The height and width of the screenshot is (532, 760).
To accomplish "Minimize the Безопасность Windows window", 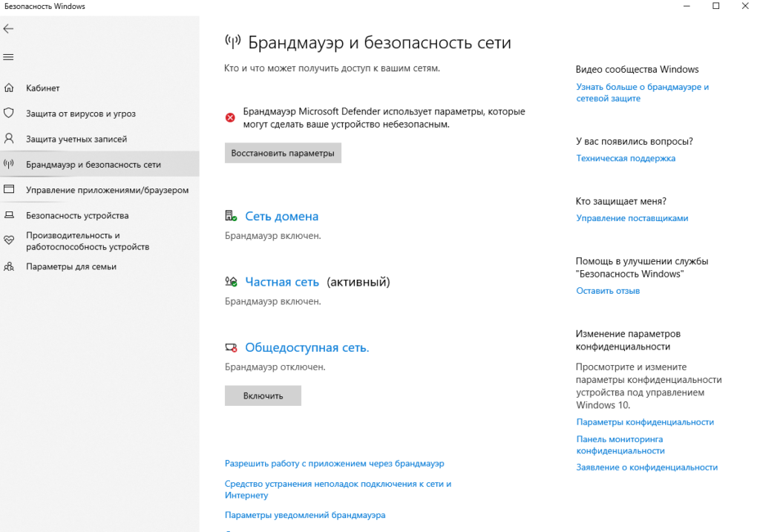I will [687, 6].
